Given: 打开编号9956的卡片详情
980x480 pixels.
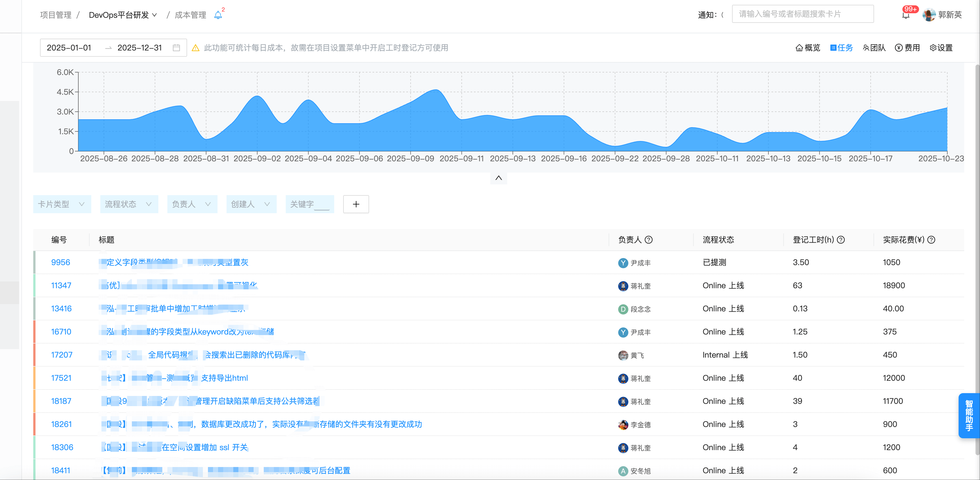Looking at the screenshot, I should pyautogui.click(x=61, y=262).
